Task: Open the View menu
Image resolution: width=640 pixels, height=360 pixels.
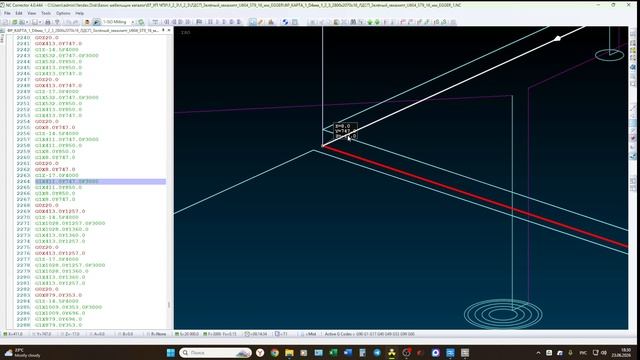Action: pos(31,13)
